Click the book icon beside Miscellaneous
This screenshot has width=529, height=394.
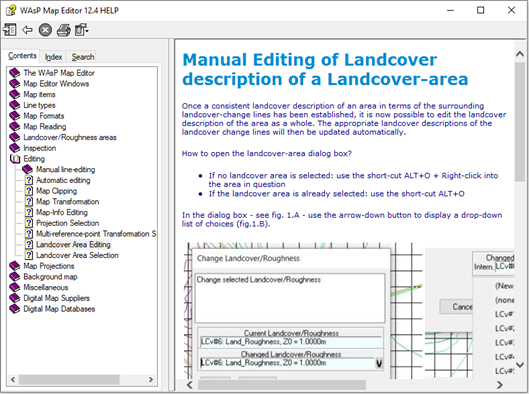point(15,287)
